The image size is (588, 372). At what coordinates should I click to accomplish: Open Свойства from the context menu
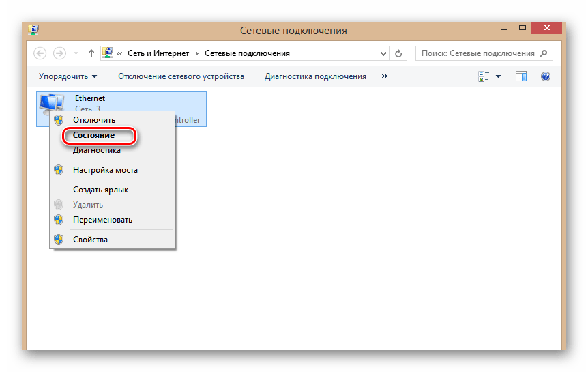[x=90, y=239]
